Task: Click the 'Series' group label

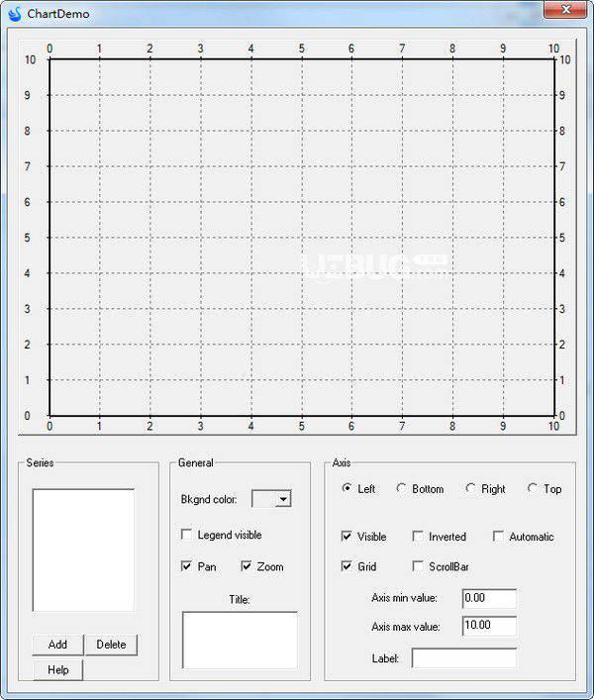Action: [40, 462]
